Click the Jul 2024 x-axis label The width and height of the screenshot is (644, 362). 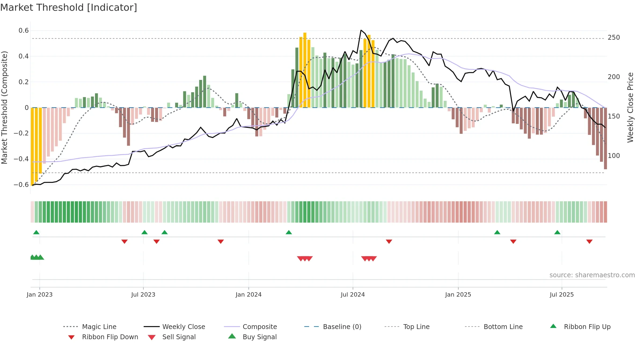click(x=353, y=294)
